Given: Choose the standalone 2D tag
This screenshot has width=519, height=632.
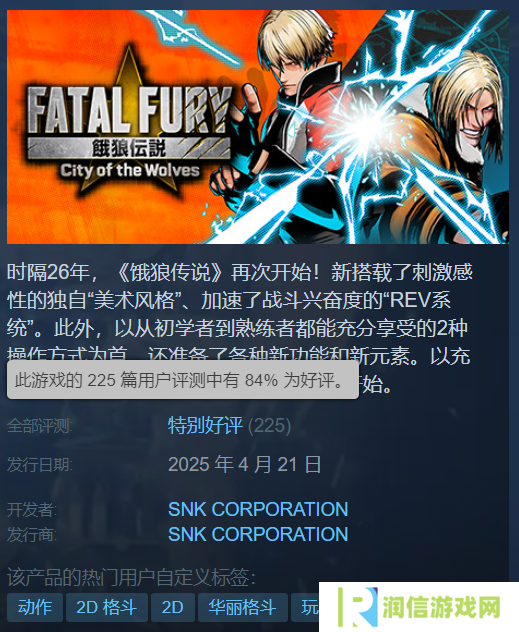Looking at the screenshot, I should tap(173, 607).
